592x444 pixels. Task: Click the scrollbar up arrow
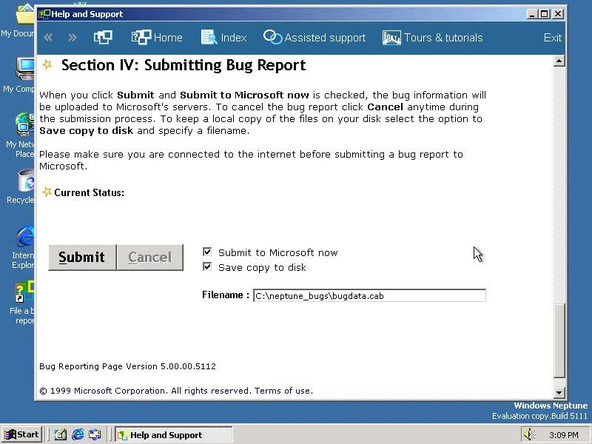click(x=559, y=61)
